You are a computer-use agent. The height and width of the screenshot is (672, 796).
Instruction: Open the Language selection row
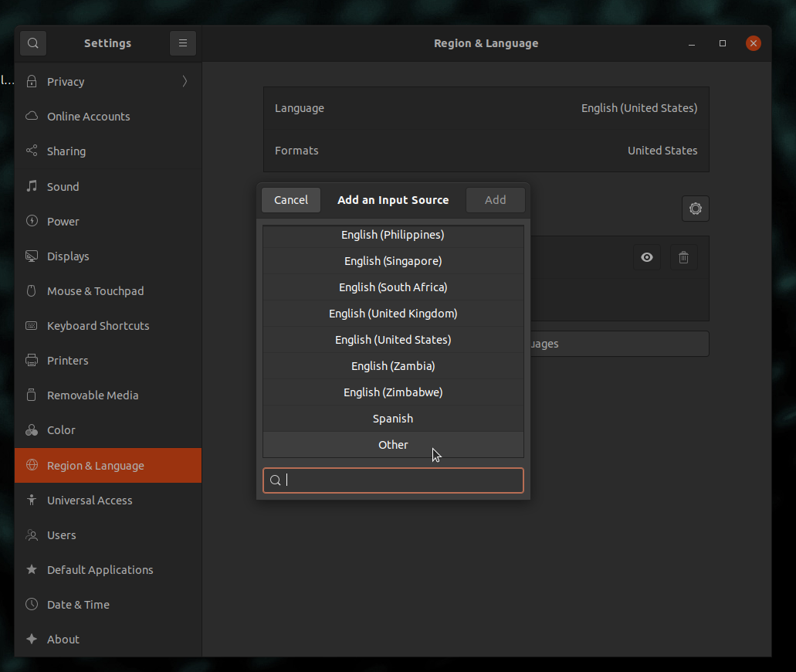point(486,108)
